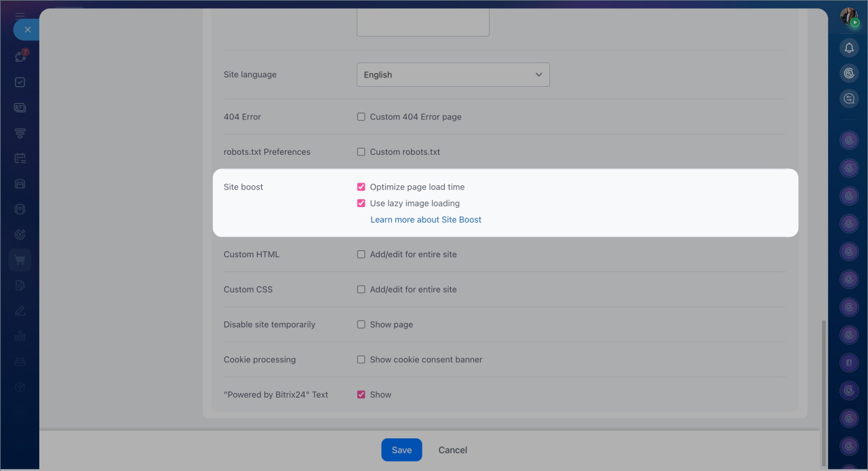Click the empty text field at top

point(422,24)
